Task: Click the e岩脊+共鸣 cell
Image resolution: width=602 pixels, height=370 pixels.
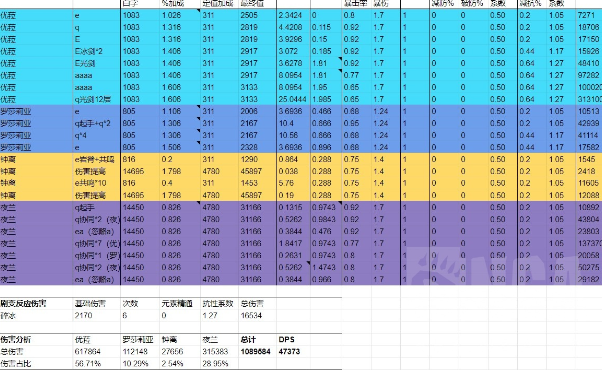Action: (x=97, y=159)
